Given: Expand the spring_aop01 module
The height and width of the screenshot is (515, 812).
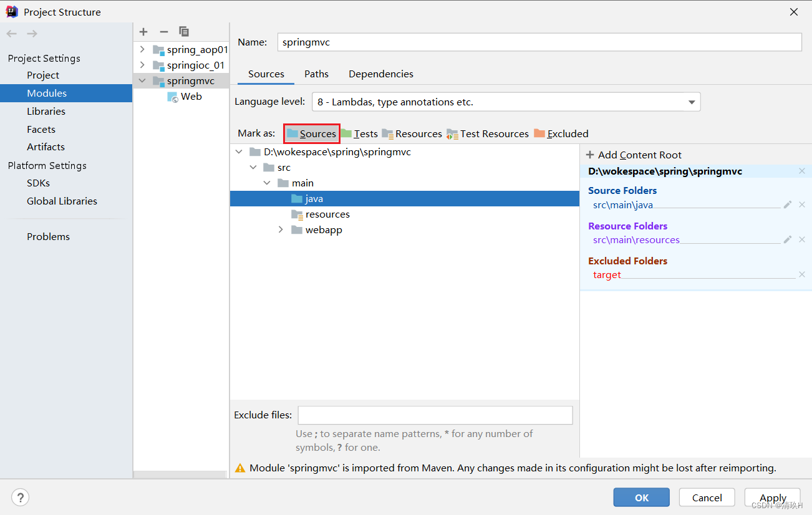Looking at the screenshot, I should pyautogui.click(x=142, y=49).
